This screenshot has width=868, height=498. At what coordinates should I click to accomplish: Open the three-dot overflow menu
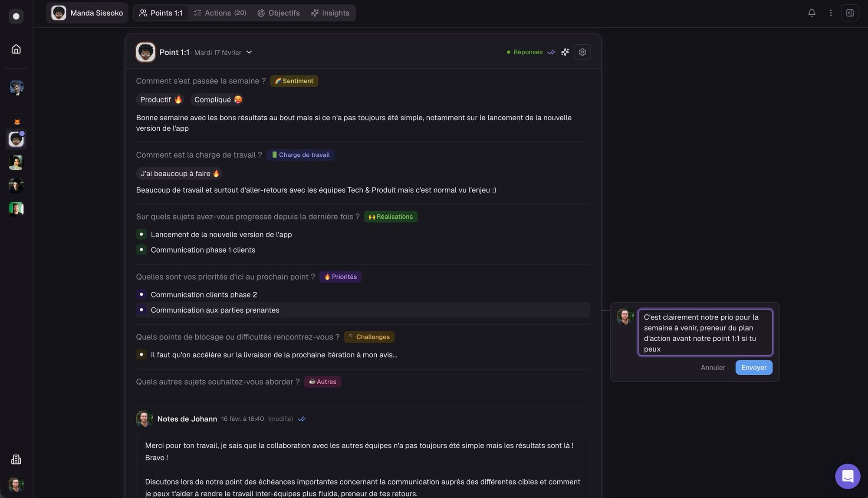[x=831, y=13]
